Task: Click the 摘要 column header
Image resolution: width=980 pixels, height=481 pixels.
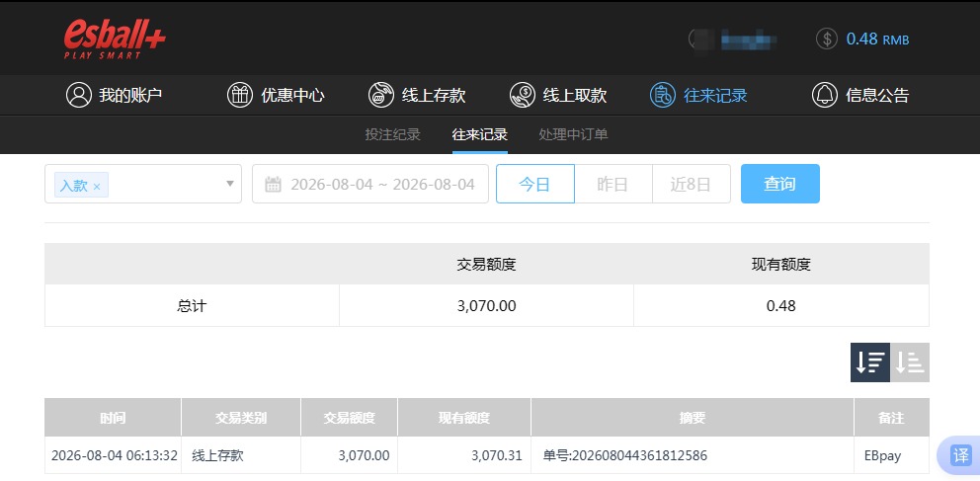Action: click(x=693, y=418)
